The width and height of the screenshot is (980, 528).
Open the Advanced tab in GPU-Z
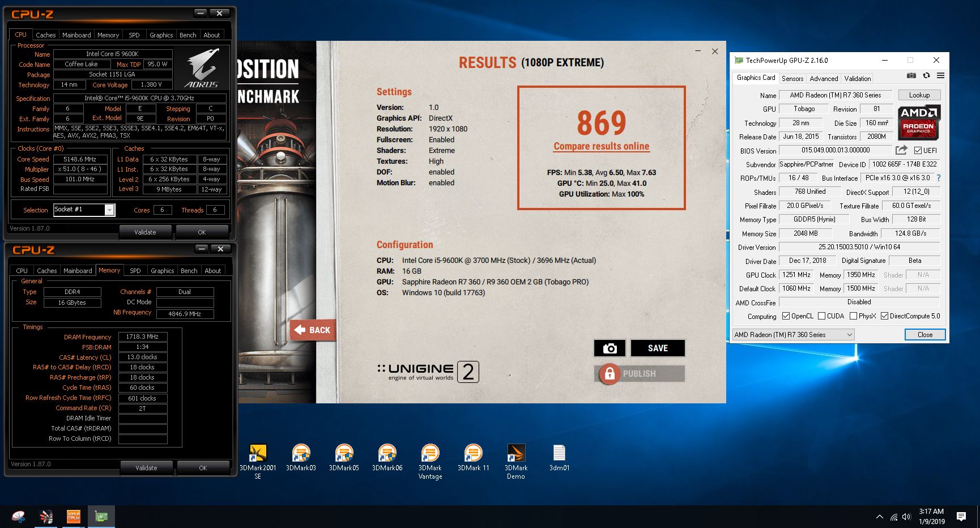point(824,79)
